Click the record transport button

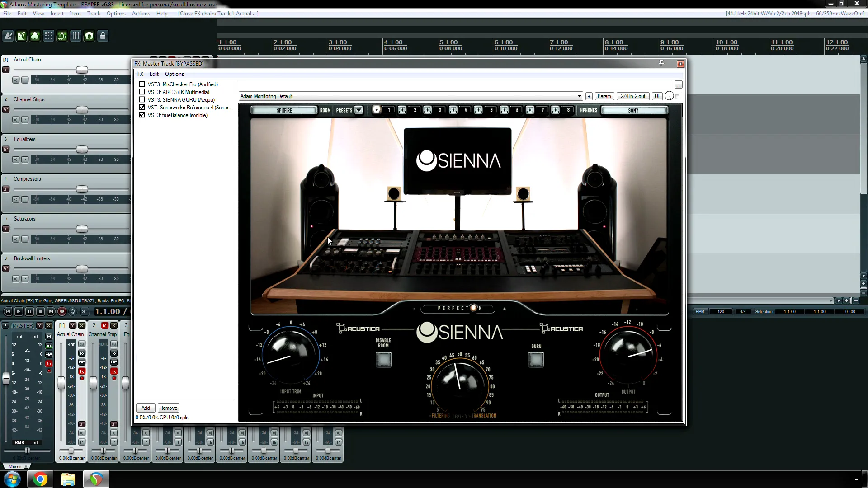click(62, 311)
